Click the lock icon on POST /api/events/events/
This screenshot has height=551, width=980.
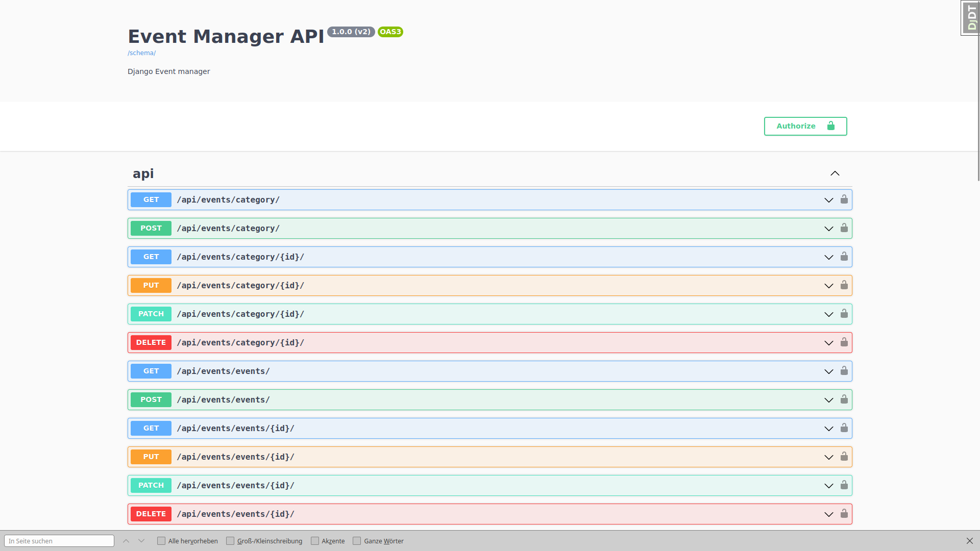click(x=845, y=399)
